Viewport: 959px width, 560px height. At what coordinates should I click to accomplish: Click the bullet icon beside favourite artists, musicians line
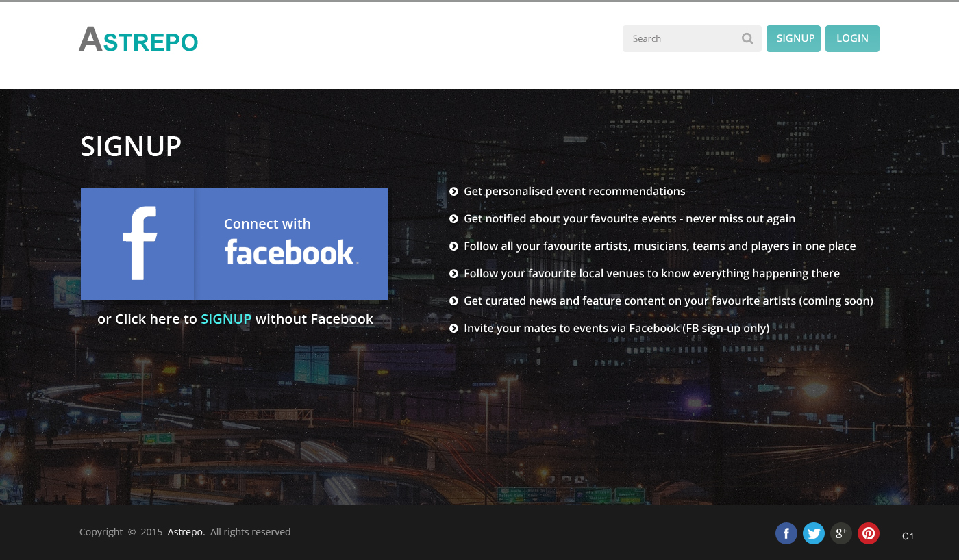click(453, 246)
